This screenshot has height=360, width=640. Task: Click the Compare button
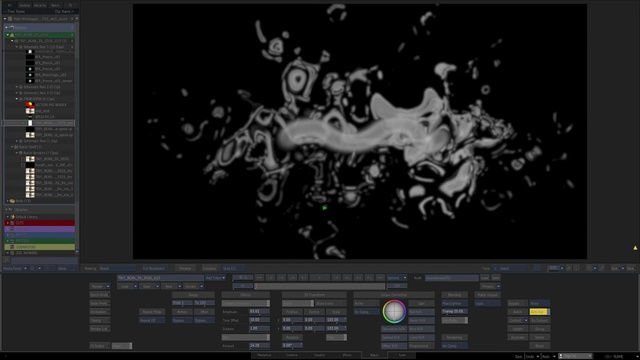[210, 268]
